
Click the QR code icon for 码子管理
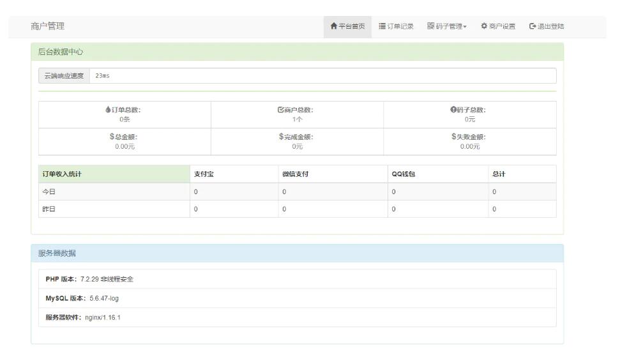(430, 26)
